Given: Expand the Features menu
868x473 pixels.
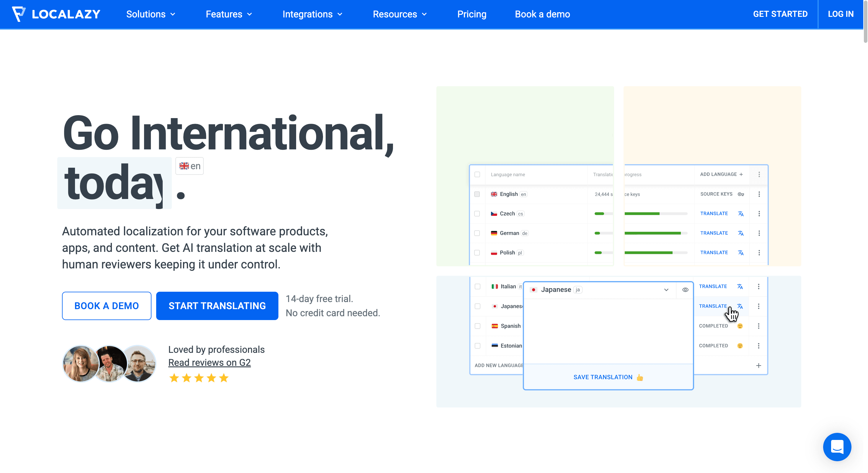Looking at the screenshot, I should point(229,14).
